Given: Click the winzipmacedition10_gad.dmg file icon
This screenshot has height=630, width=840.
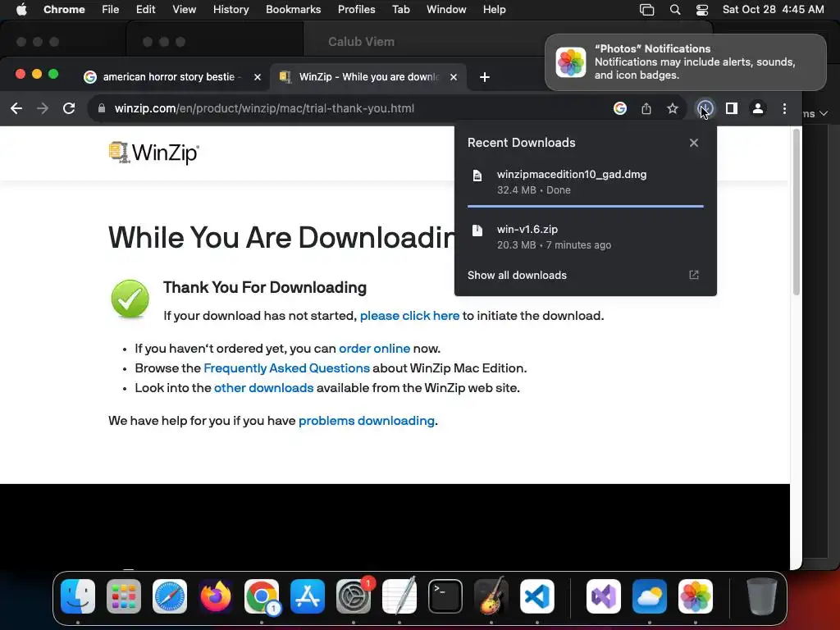Looking at the screenshot, I should pyautogui.click(x=477, y=176).
